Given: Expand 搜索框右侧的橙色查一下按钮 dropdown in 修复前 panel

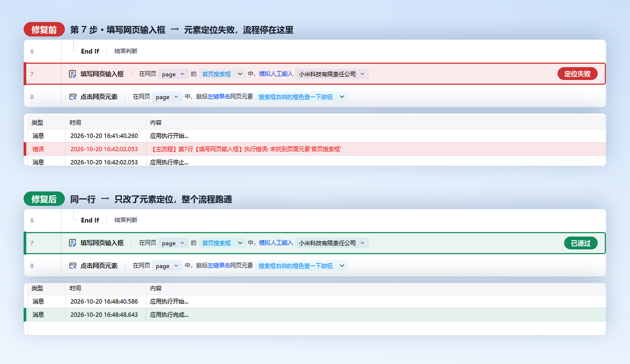Looking at the screenshot, I should 301,97.
